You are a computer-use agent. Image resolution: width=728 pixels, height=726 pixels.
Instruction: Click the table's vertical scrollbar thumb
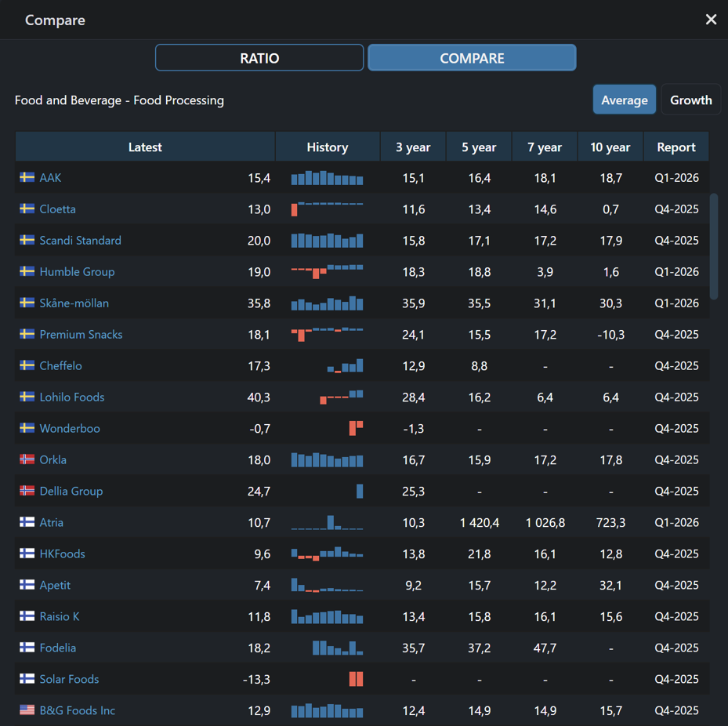[714, 246]
